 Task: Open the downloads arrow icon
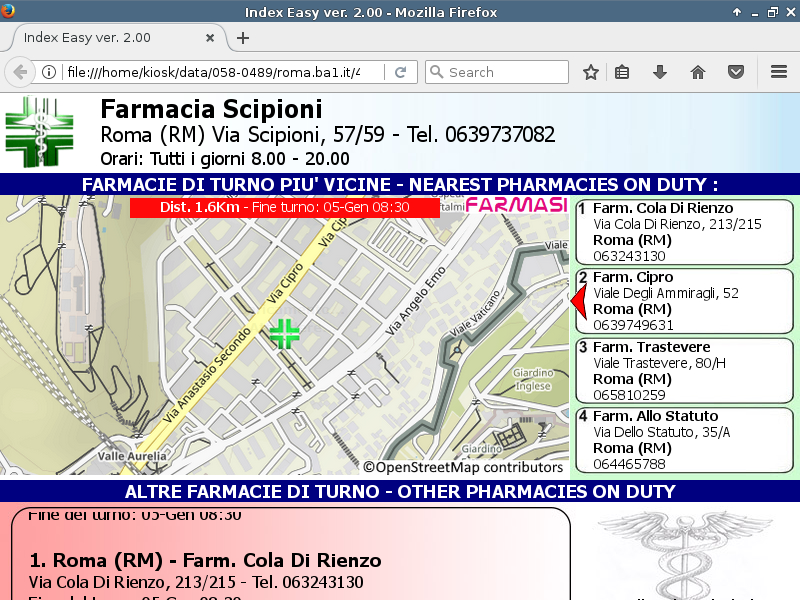point(660,72)
